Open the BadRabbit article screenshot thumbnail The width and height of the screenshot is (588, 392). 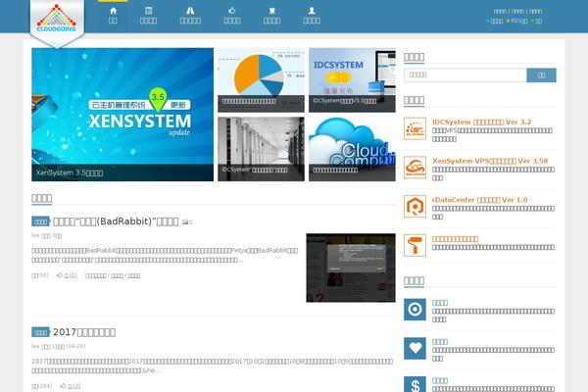click(351, 268)
